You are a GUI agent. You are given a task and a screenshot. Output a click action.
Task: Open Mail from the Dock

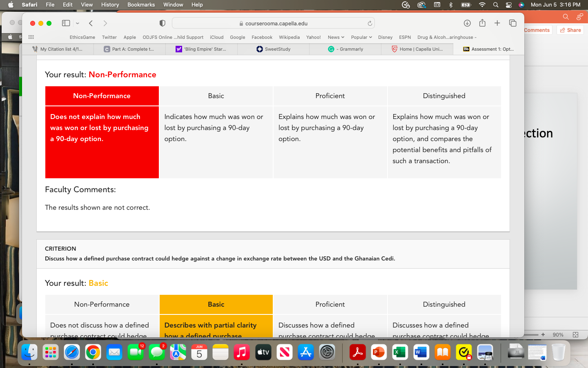(x=114, y=352)
